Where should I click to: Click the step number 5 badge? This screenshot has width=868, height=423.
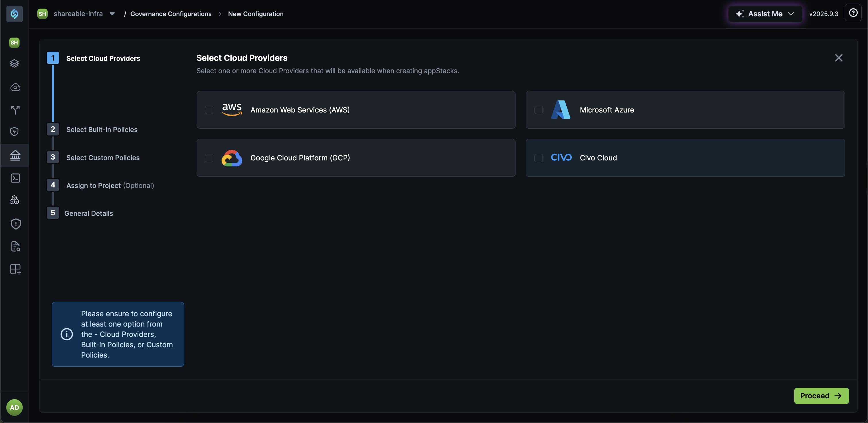[53, 213]
